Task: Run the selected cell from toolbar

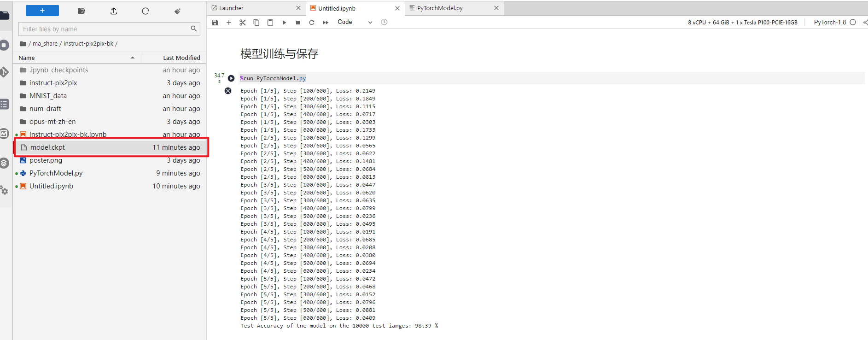Action: [x=284, y=22]
